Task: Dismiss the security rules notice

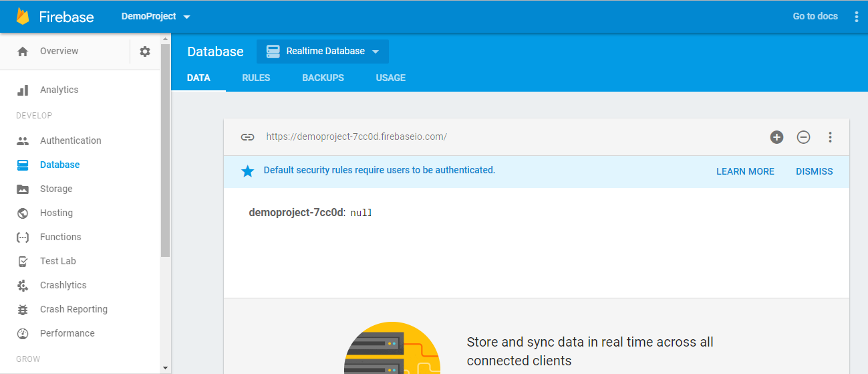Action: (814, 171)
